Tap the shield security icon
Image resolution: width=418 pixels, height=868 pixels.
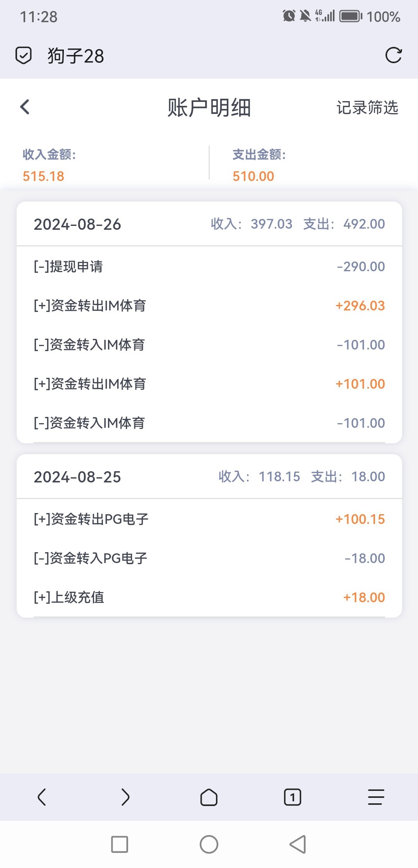point(23,55)
